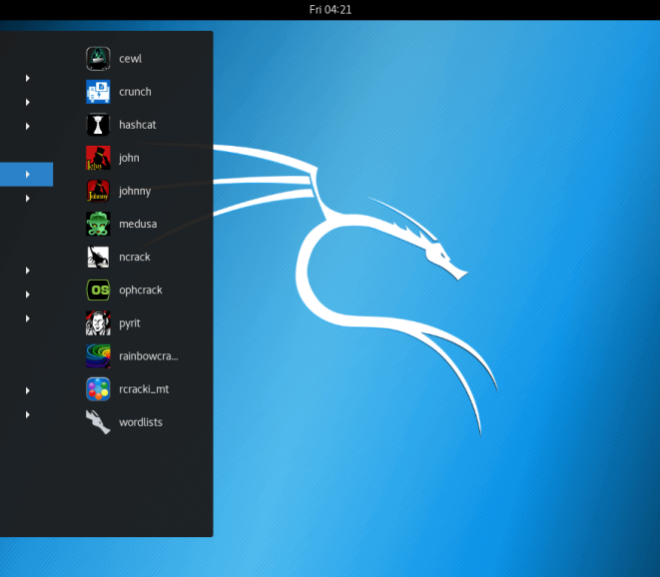
Task: Start pyrit from its face icon
Action: (98, 323)
